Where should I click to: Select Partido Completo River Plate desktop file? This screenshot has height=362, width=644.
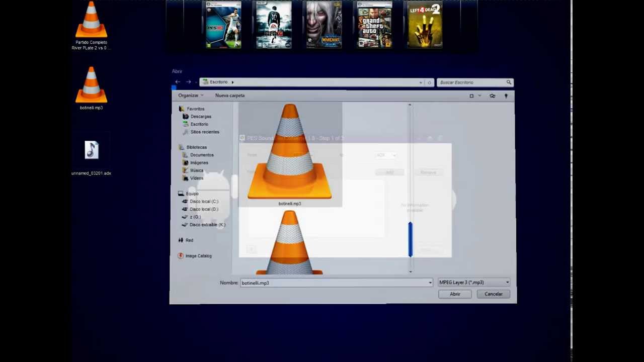click(x=91, y=26)
